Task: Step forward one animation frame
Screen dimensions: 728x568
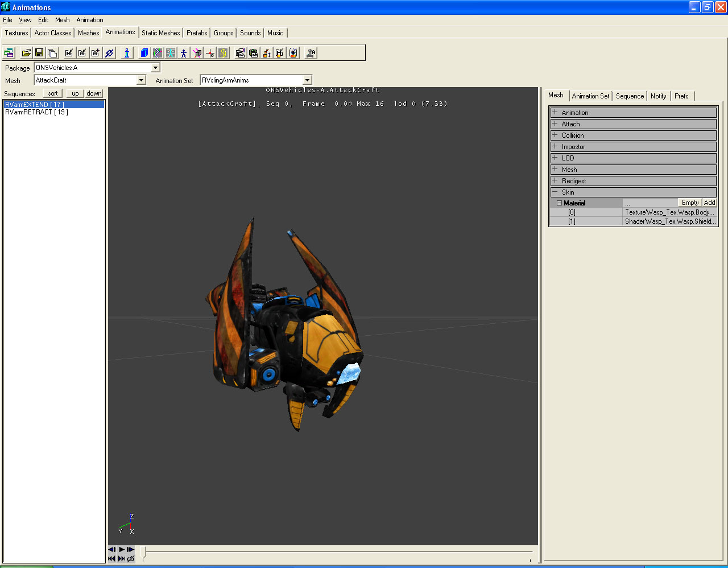Action: pyautogui.click(x=130, y=549)
